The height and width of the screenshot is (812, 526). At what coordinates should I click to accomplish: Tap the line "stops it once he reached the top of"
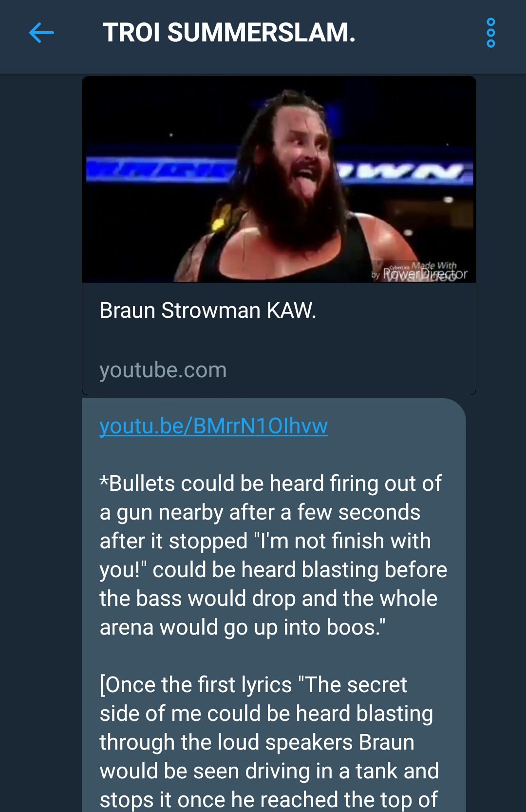(x=269, y=799)
